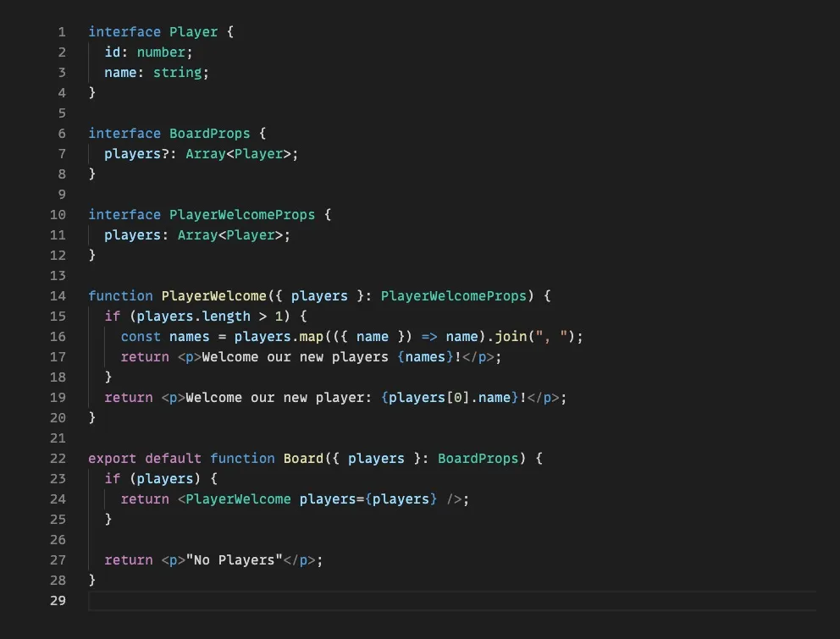Click the 'id' property on line 2

pos(113,52)
